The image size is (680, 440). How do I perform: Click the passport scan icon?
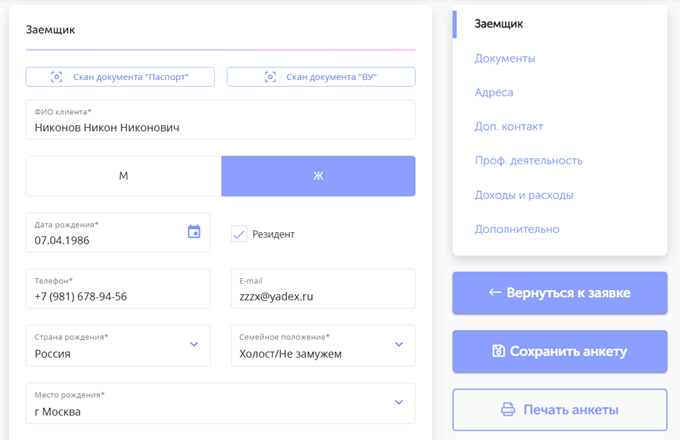(x=57, y=77)
